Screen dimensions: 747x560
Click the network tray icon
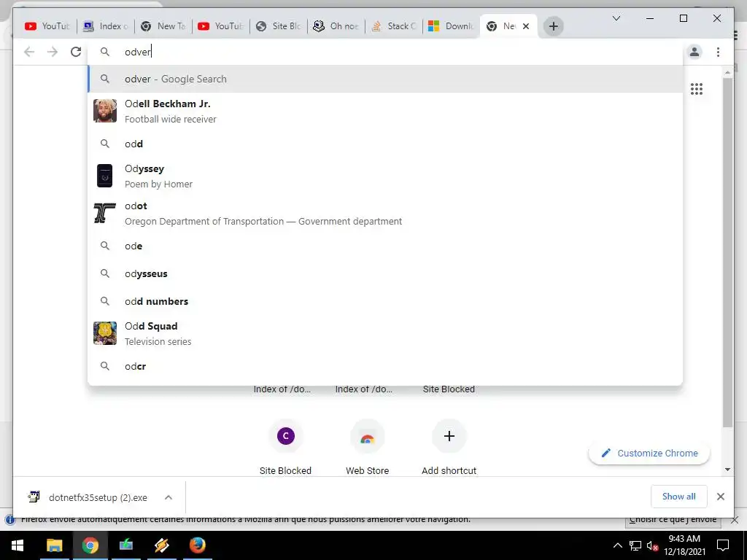tap(635, 545)
